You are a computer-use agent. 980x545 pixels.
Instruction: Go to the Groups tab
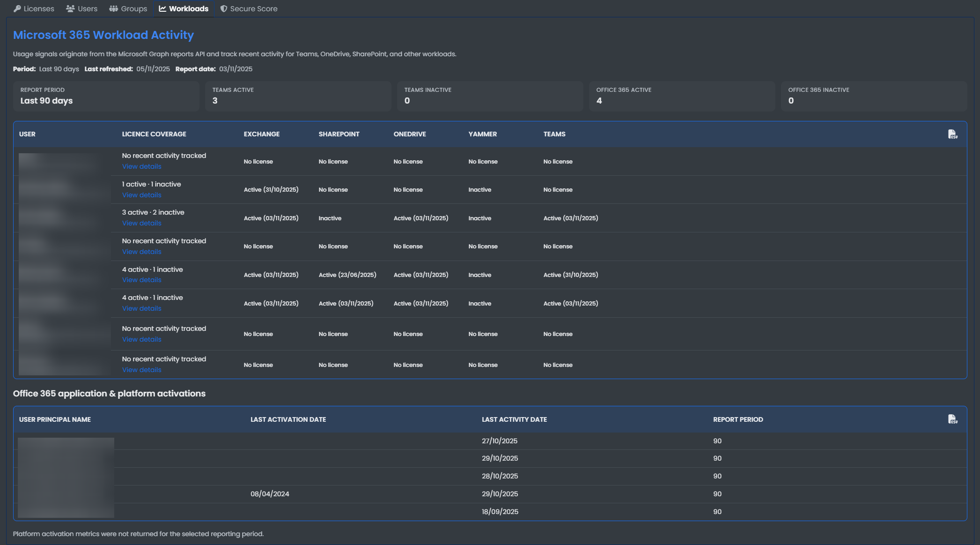pyautogui.click(x=128, y=9)
